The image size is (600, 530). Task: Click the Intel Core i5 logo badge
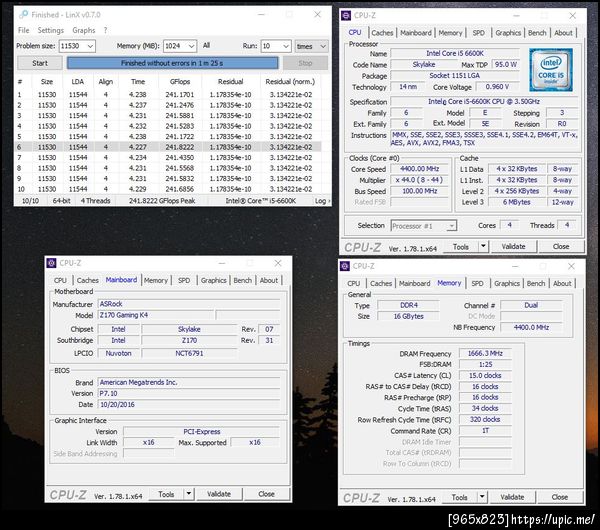551,70
